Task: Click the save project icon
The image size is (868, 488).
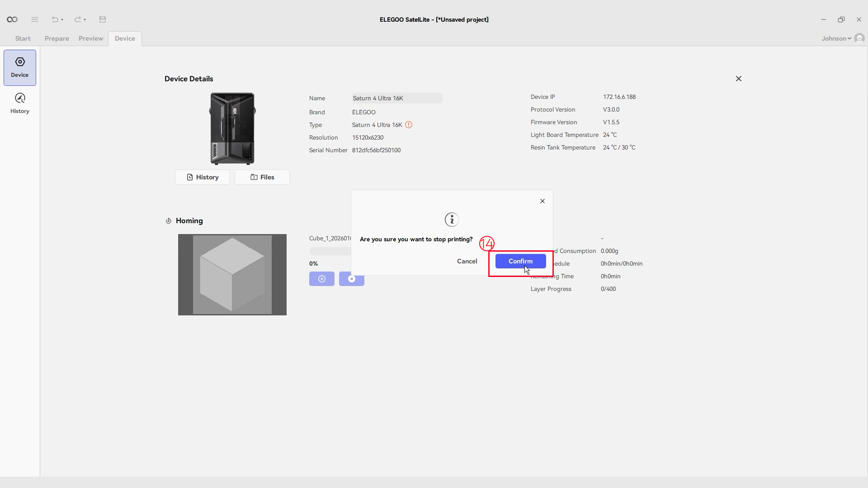Action: [x=103, y=19]
